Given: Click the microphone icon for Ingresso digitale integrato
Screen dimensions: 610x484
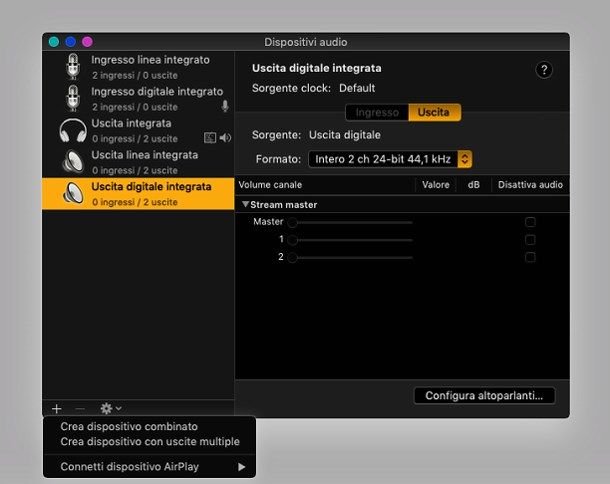Looking at the screenshot, I should (x=73, y=98).
